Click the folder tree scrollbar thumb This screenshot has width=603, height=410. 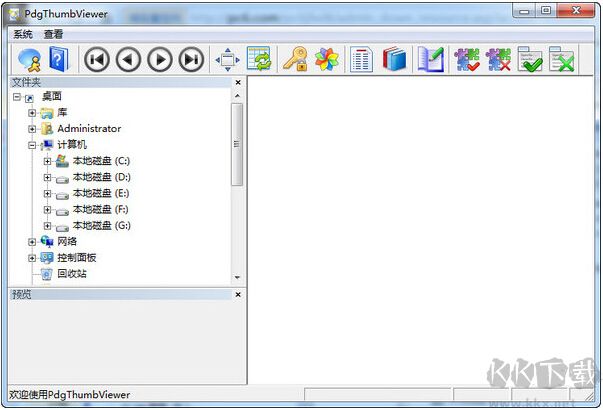(x=237, y=145)
